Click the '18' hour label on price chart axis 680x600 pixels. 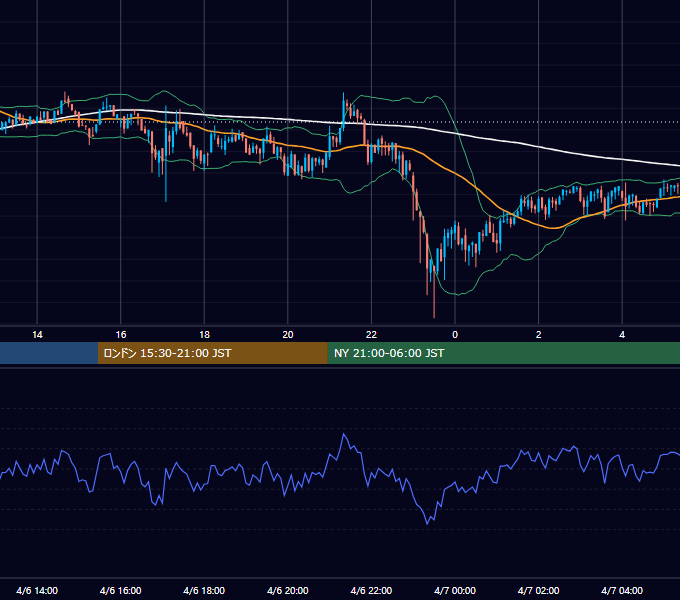(204, 335)
